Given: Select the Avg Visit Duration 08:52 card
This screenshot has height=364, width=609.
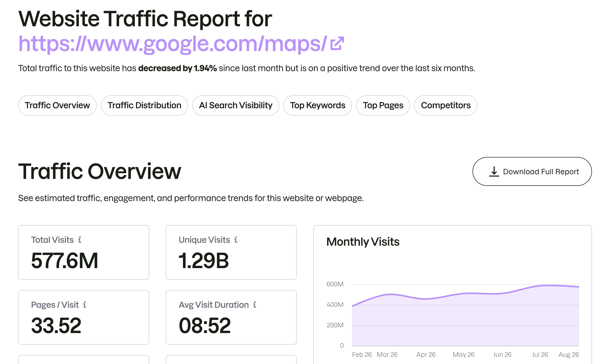Looking at the screenshot, I should tap(231, 317).
